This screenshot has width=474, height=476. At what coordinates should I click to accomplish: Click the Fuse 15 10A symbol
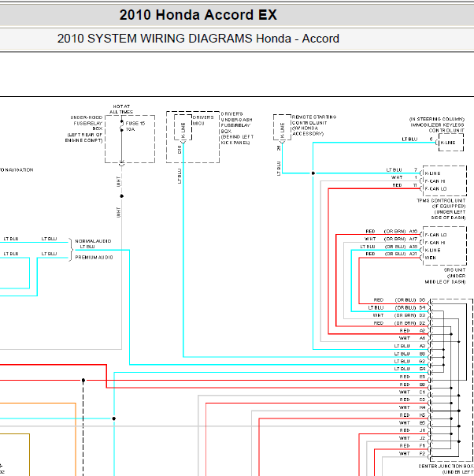123,126
